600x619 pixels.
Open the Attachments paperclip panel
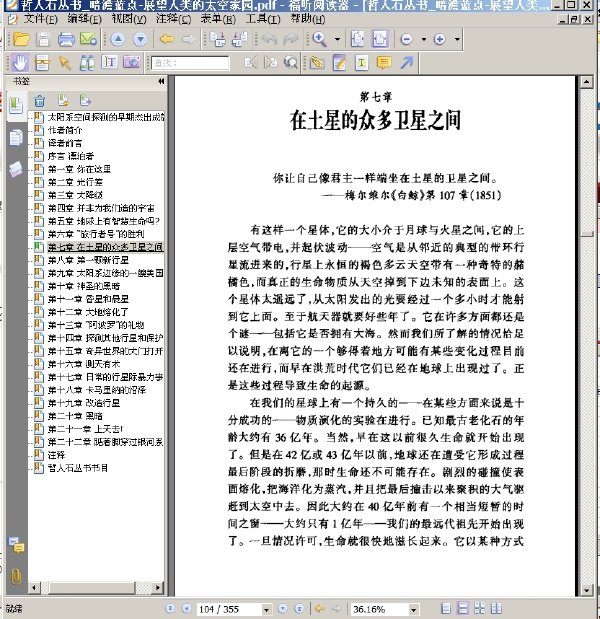point(16,576)
